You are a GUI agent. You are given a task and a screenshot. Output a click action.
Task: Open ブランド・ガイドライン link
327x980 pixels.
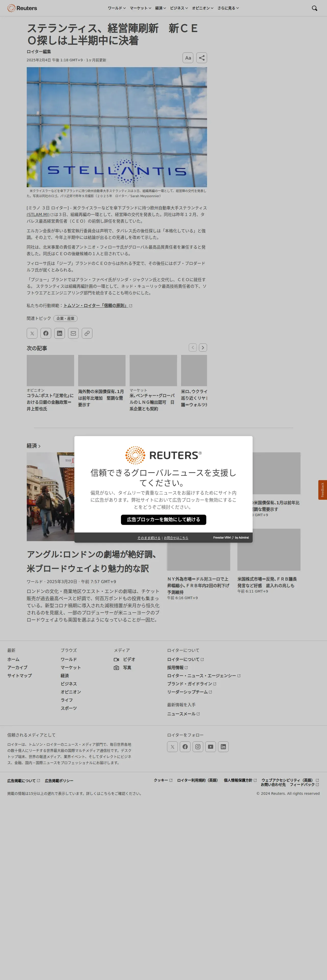tap(192, 684)
